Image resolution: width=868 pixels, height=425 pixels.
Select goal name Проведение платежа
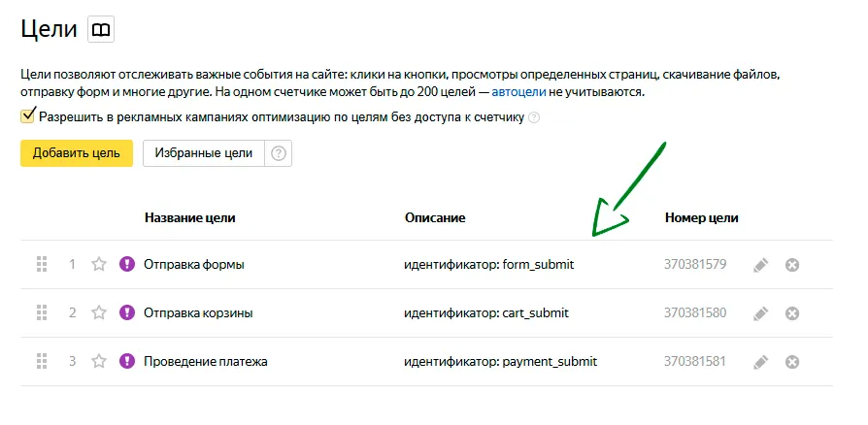(x=206, y=362)
